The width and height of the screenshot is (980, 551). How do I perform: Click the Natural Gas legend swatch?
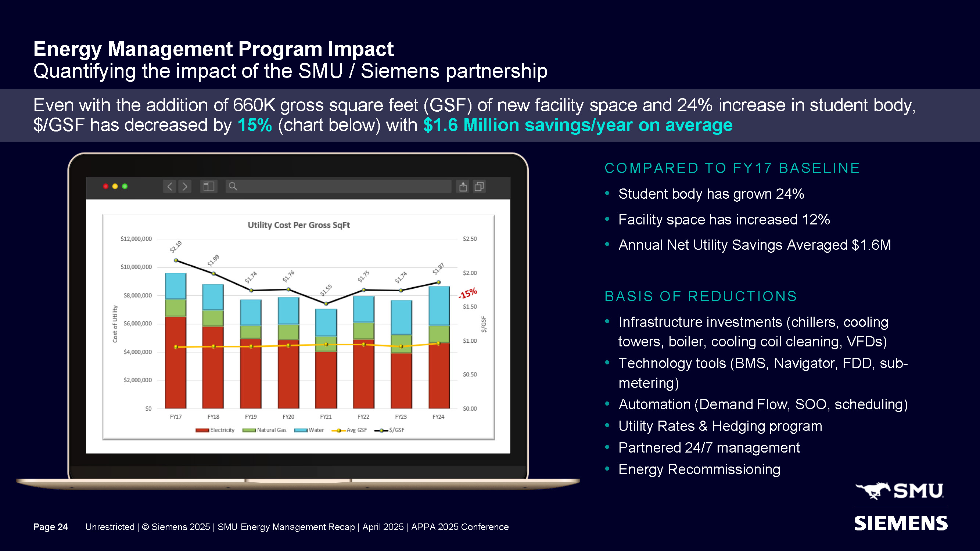coord(249,430)
